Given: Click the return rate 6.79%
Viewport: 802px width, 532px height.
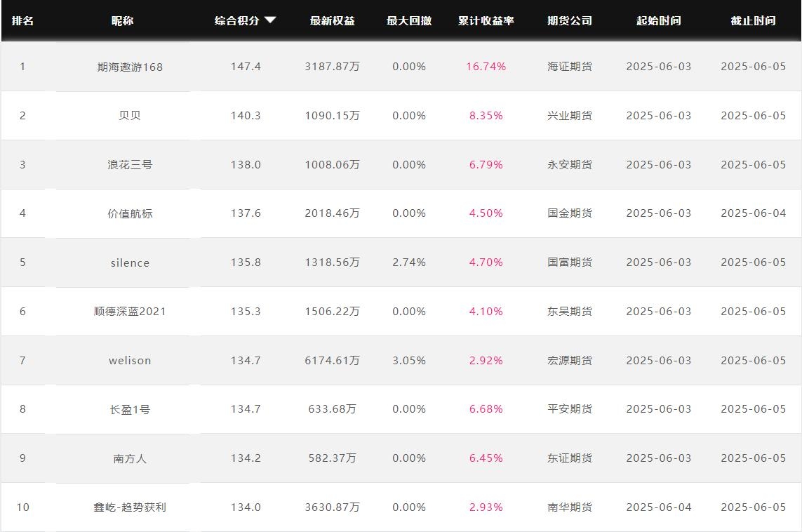Looking at the screenshot, I should coord(486,165).
